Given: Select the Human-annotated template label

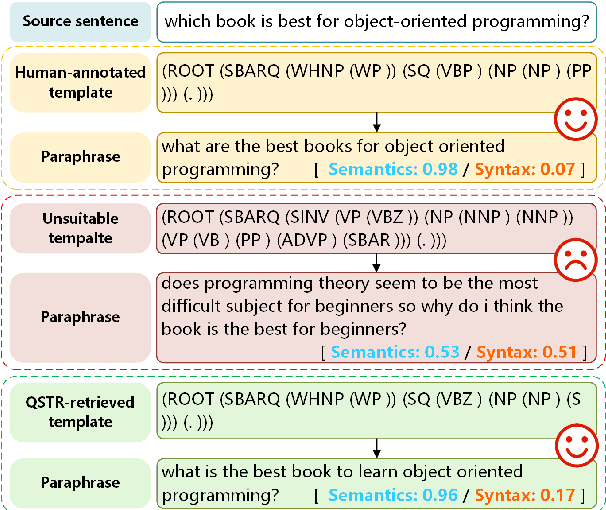Looking at the screenshot, I should point(79,82).
